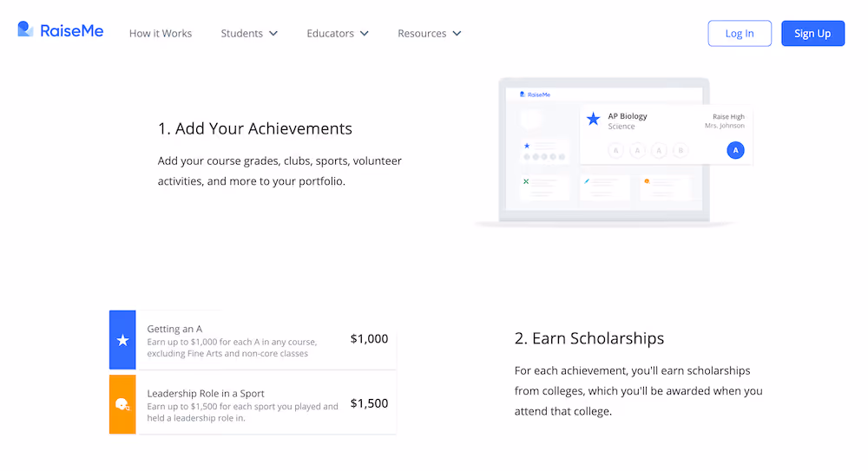Click the AP Biology course title
The image size is (868, 471).
click(x=628, y=116)
